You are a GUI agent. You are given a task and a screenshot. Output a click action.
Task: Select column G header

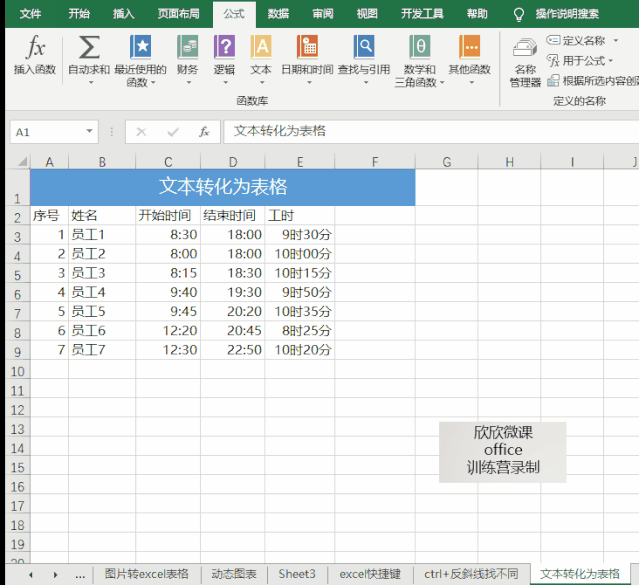click(x=447, y=162)
